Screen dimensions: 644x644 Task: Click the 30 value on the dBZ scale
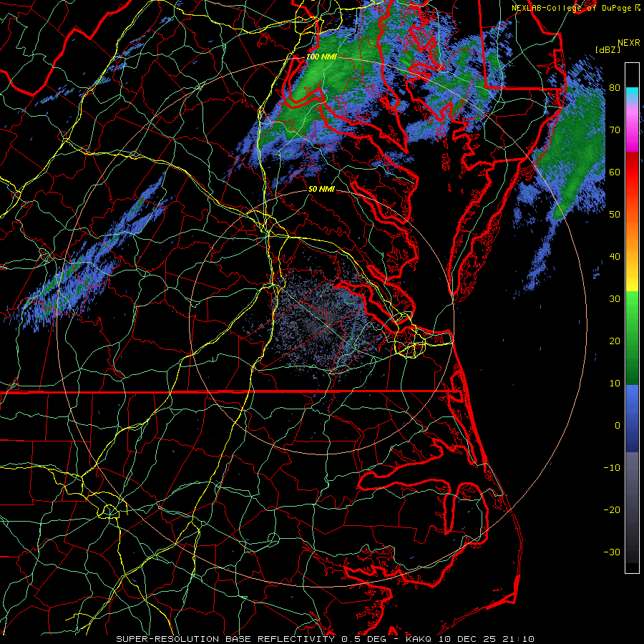[615, 299]
